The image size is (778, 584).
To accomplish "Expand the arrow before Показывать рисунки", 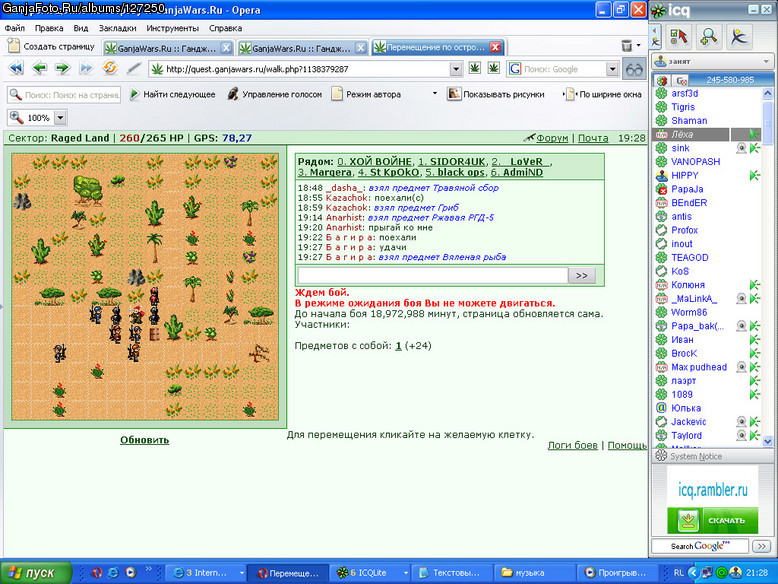I will point(435,93).
